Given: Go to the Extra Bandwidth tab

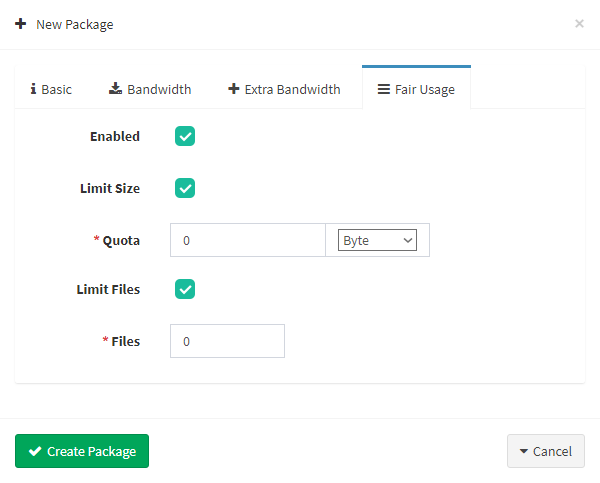Looking at the screenshot, I should click(x=284, y=89).
